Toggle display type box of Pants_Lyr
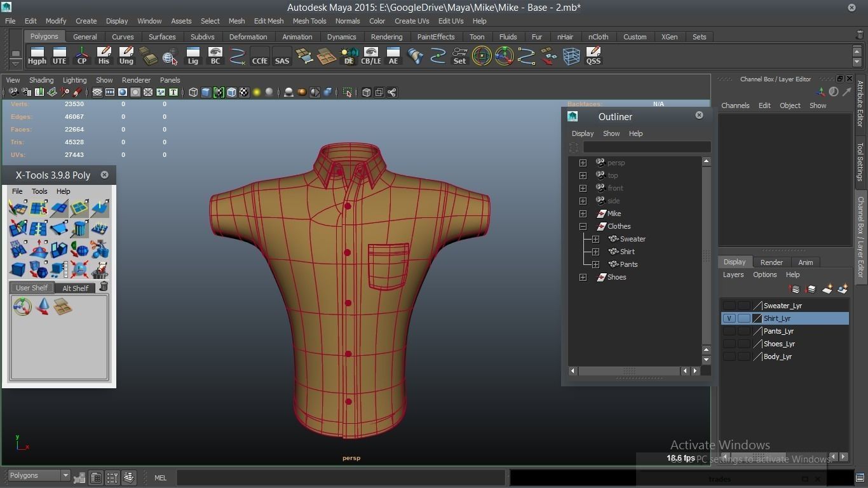 [743, 331]
